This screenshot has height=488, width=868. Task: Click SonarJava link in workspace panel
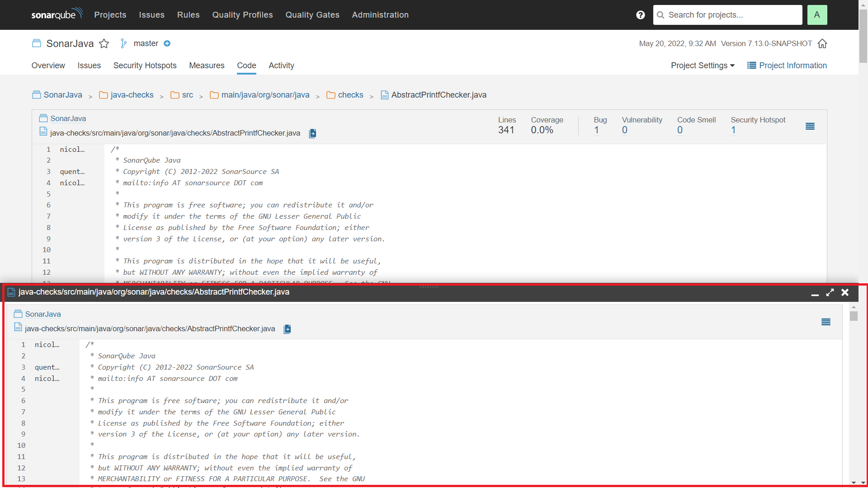click(x=42, y=314)
